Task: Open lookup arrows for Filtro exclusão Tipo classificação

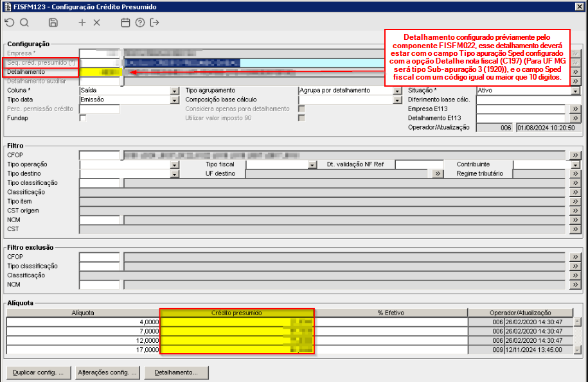Action: point(575,266)
